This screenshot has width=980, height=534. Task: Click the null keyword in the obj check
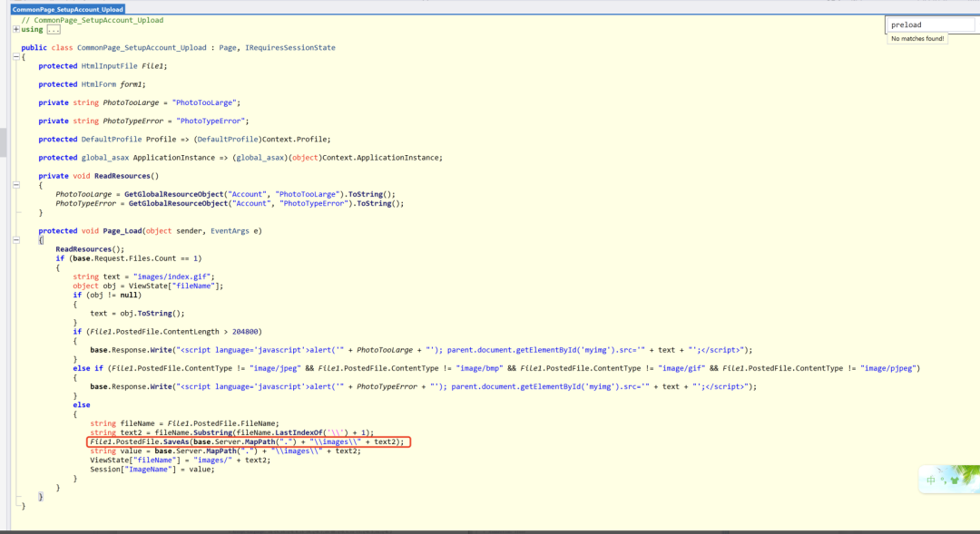[x=129, y=295]
